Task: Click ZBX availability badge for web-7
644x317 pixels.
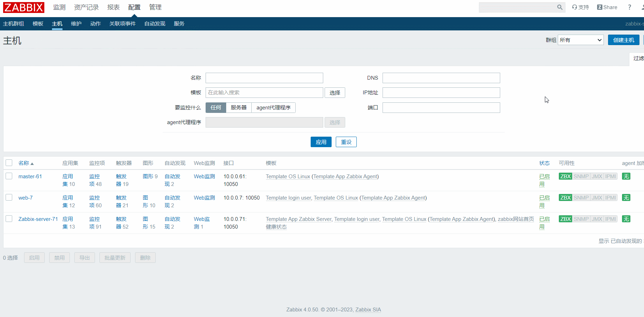Action: [x=565, y=198]
